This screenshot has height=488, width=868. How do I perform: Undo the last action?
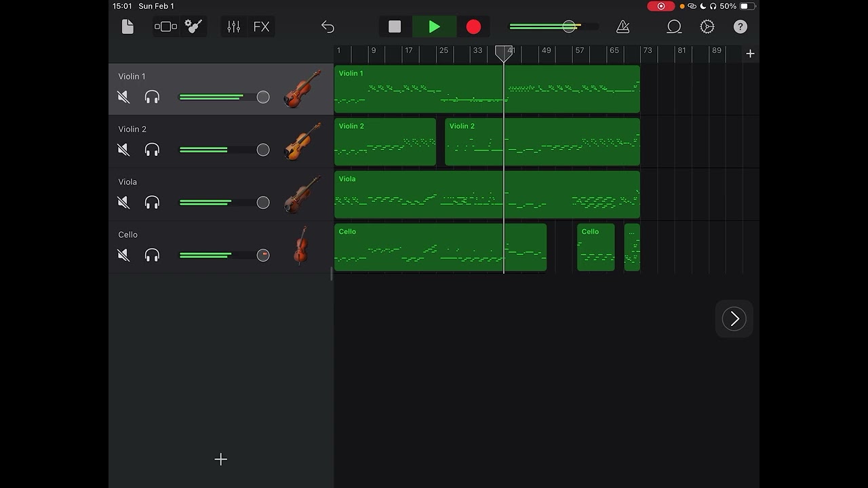(328, 26)
